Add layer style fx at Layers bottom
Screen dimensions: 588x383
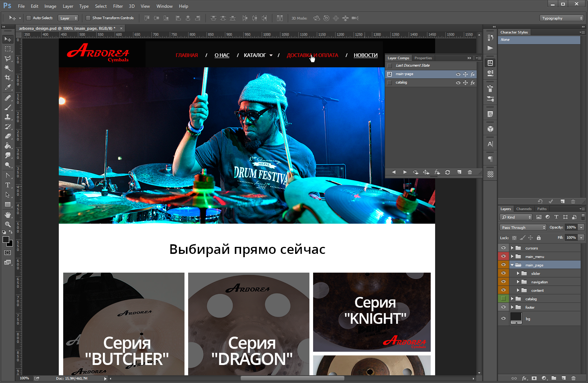[524, 378]
